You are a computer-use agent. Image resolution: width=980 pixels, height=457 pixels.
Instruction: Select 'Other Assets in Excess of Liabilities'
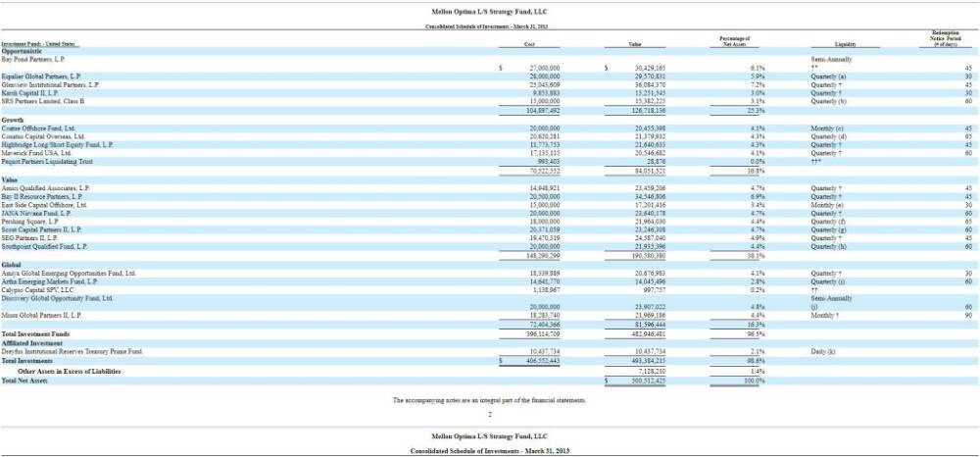(x=69, y=372)
